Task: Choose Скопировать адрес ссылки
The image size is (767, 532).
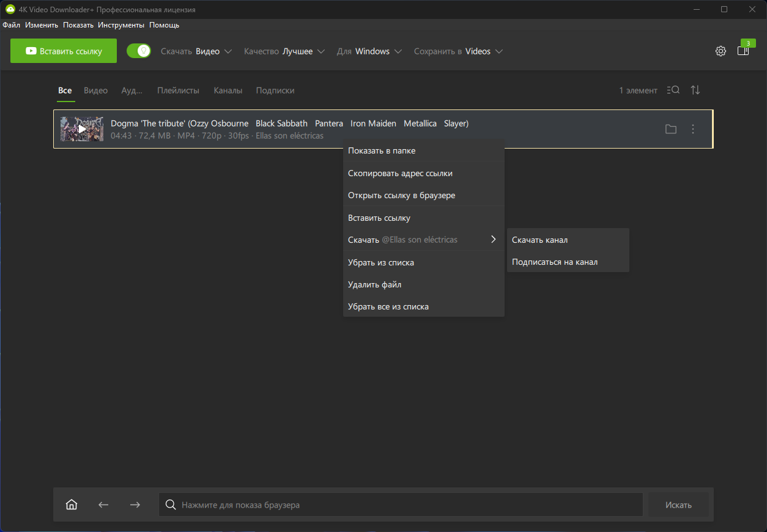Action: pyautogui.click(x=424, y=173)
